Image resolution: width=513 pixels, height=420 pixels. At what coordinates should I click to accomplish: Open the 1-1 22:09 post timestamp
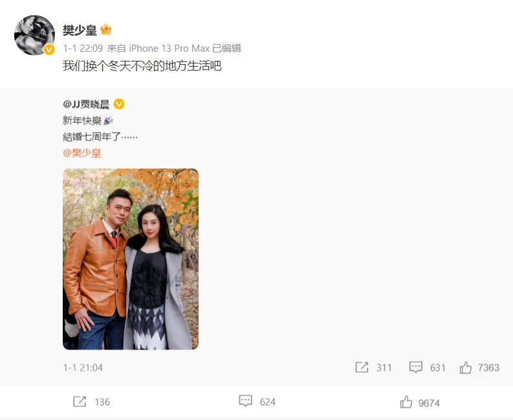point(83,49)
